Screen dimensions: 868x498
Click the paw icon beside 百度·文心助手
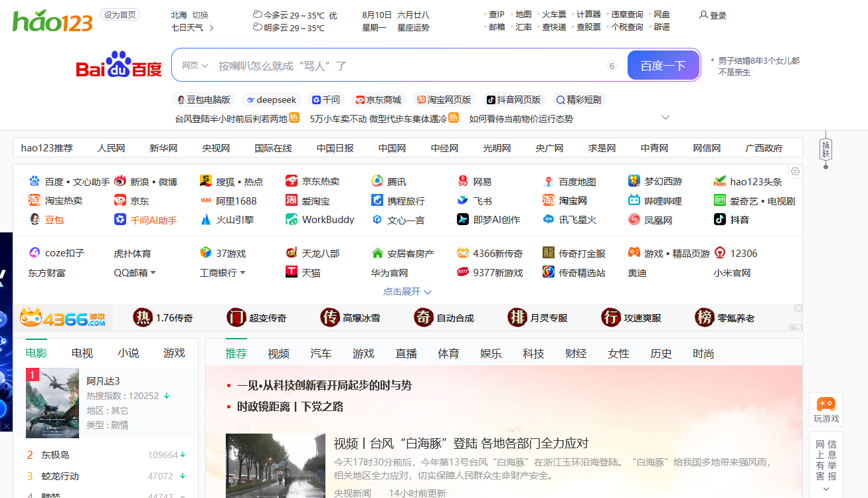(x=35, y=181)
